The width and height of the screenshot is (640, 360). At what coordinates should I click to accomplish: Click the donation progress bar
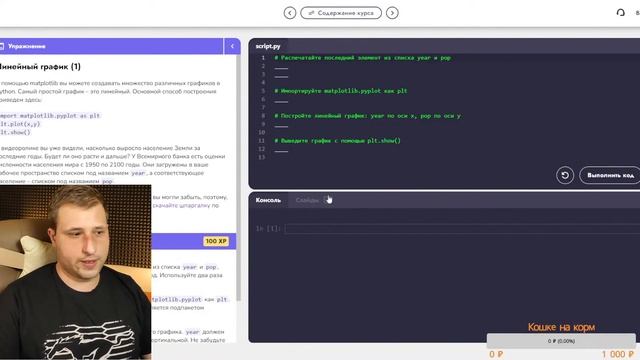click(x=561, y=341)
